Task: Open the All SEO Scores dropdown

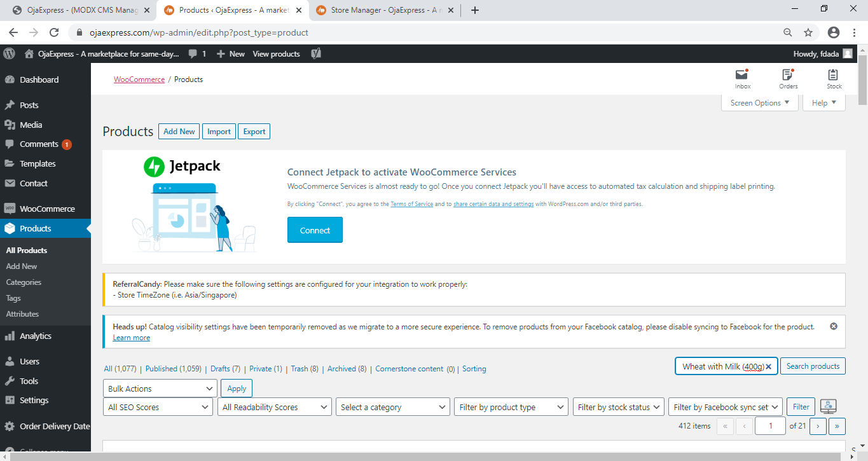Action: point(158,407)
